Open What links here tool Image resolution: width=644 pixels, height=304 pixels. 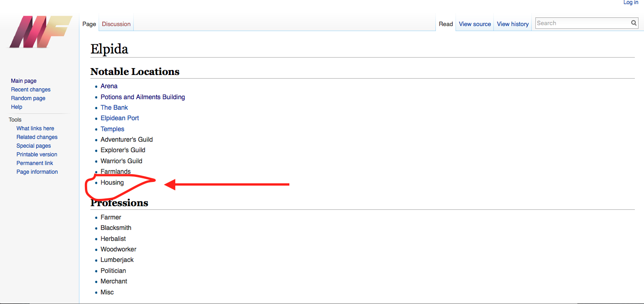(35, 128)
